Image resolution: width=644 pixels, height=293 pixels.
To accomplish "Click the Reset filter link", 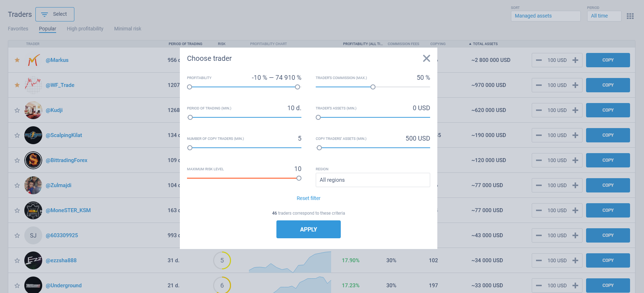I will point(308,198).
